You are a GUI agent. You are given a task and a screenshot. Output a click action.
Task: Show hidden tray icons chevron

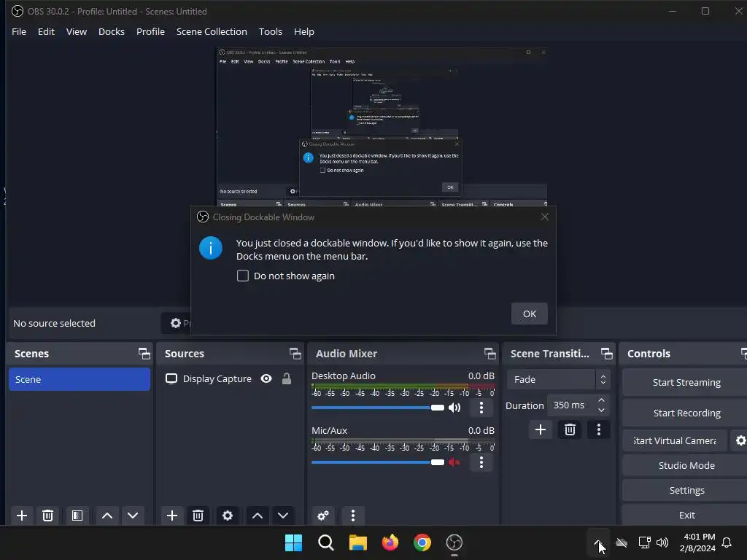[598, 542]
